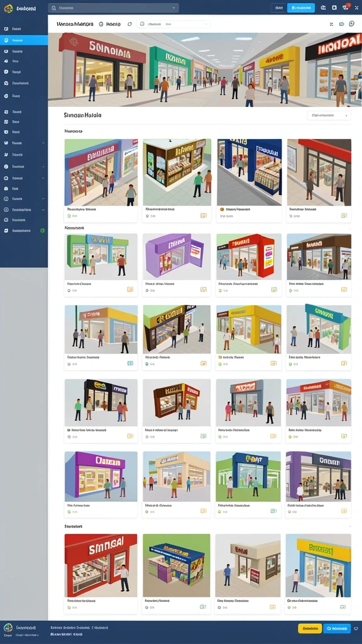The image size is (362, 644).
Task: Click the yellow button in the footer bar
Action: (310, 628)
